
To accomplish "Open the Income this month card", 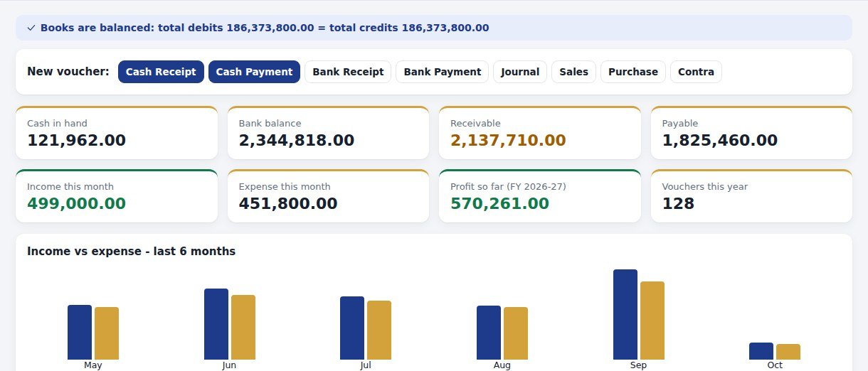I will click(117, 196).
